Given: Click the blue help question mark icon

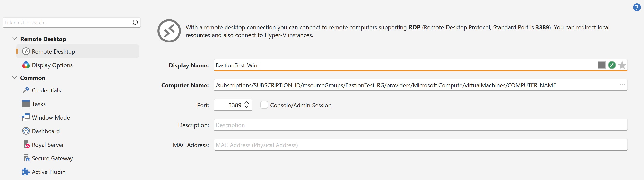Looking at the screenshot, I should coord(636,8).
